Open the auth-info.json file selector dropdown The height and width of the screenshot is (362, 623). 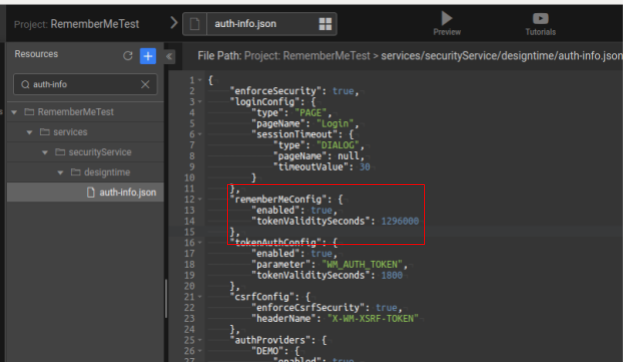[x=260, y=24]
